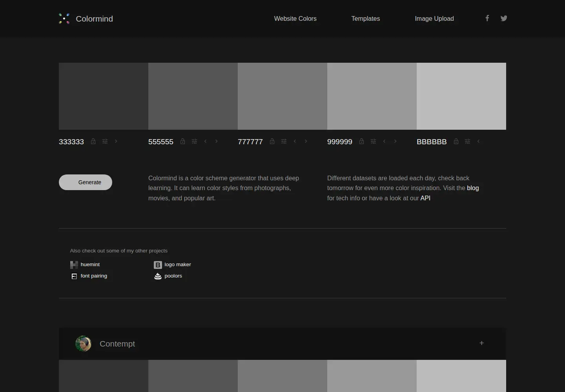Move 999999 color right with arrow

395,141
